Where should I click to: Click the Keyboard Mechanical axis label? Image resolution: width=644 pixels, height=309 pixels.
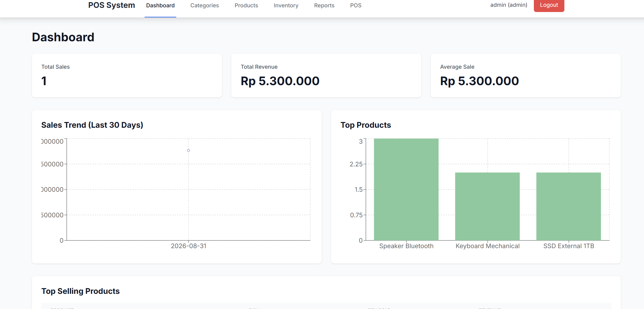tap(487, 246)
